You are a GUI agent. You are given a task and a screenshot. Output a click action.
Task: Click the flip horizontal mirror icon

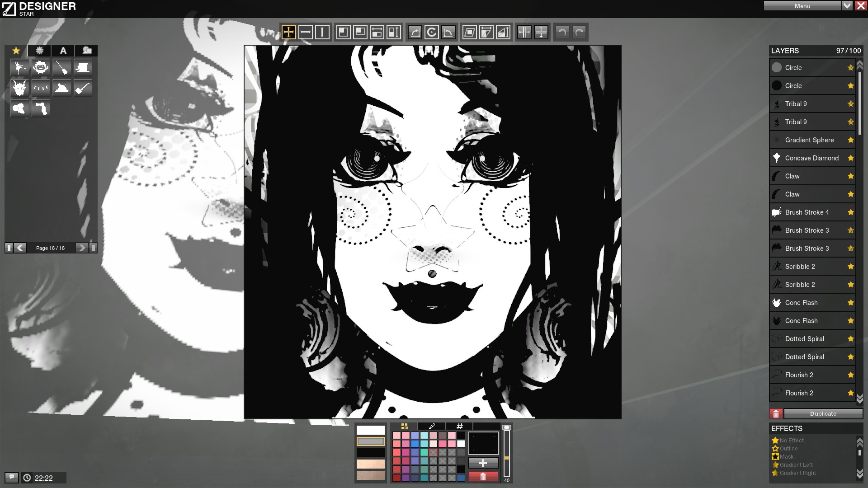coord(524,32)
